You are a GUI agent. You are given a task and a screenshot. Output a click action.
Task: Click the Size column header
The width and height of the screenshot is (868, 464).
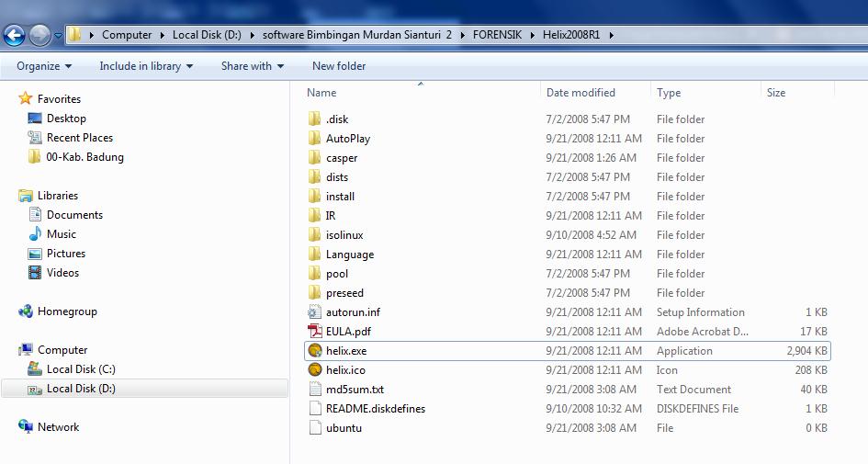(x=776, y=93)
